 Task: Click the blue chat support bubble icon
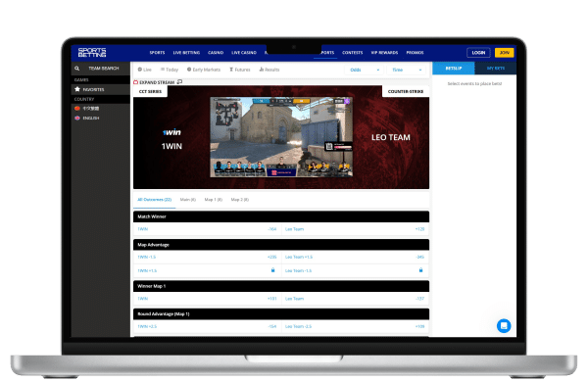[504, 325]
